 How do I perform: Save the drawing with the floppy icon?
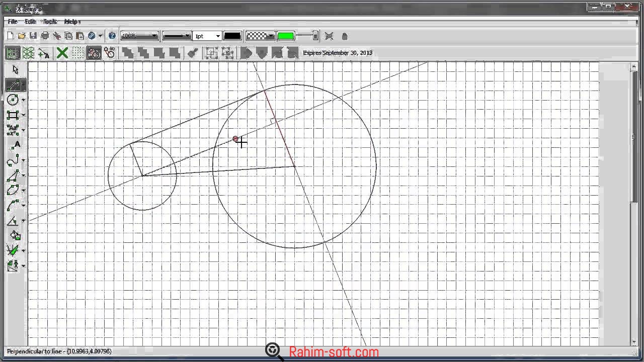[x=33, y=36]
